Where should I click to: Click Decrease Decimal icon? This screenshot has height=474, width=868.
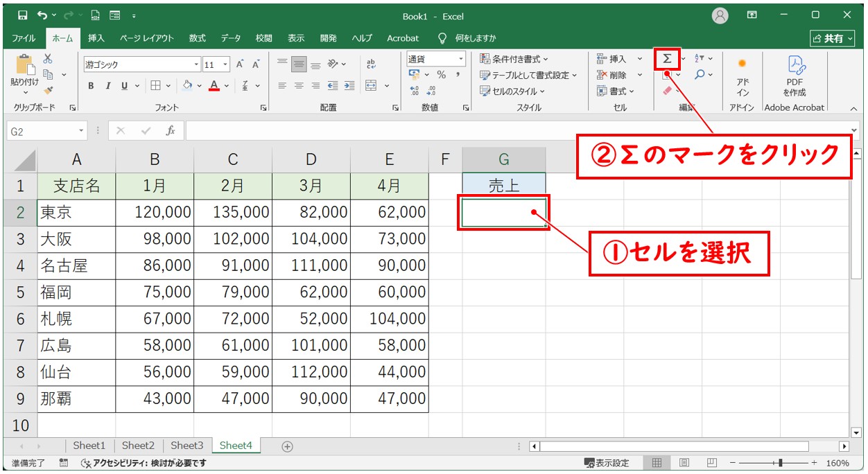click(431, 91)
